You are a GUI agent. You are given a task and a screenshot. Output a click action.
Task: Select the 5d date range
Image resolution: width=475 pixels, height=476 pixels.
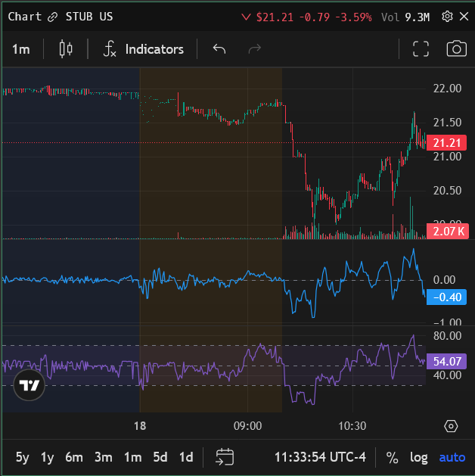(x=160, y=457)
